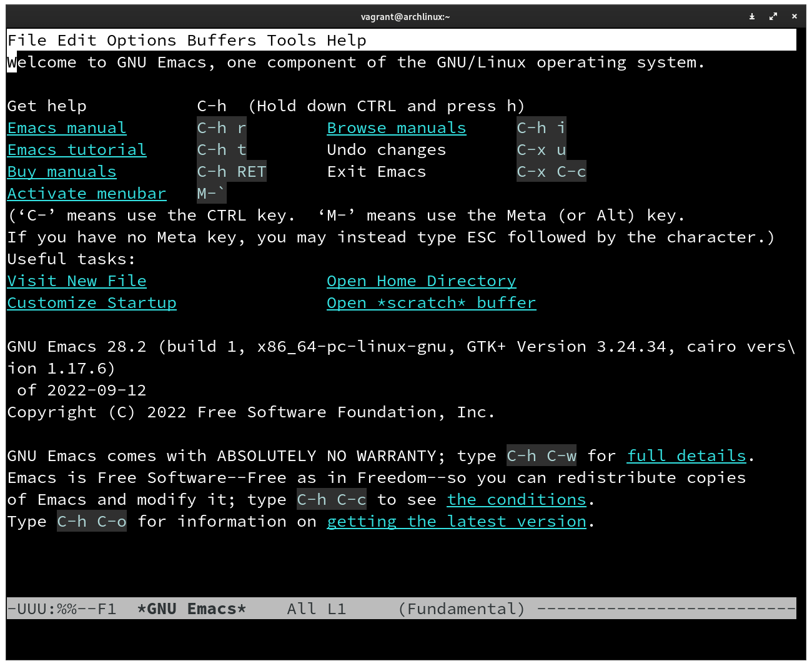Click the Copyright (C) 2022 line

coord(251,412)
